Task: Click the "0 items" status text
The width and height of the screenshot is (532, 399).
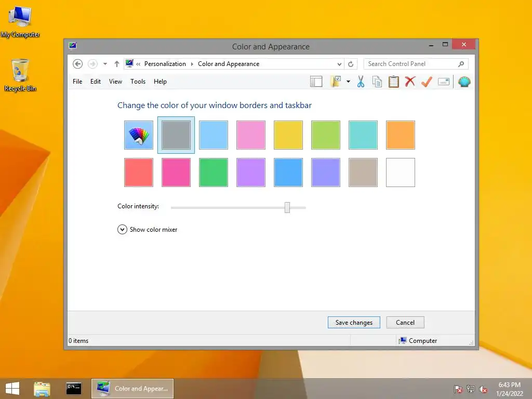Action: (x=78, y=341)
